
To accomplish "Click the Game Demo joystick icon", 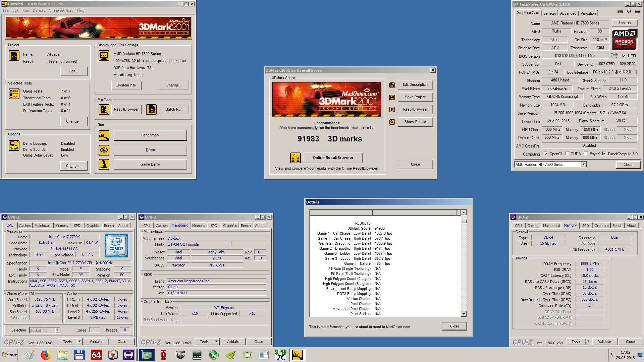I will click(104, 164).
